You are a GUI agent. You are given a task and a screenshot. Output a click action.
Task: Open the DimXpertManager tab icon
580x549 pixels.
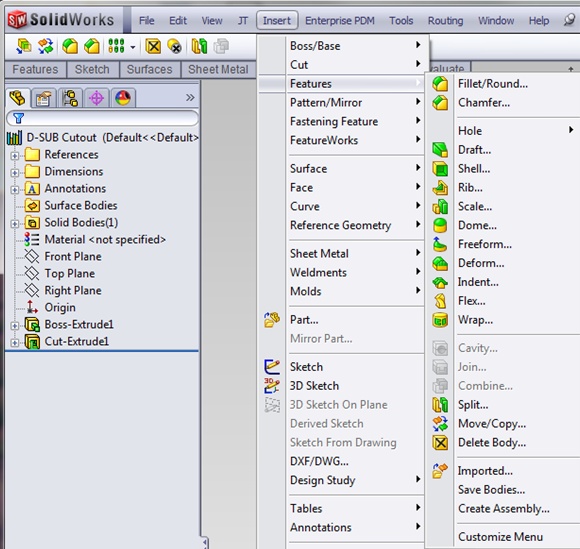pyautogui.click(x=97, y=98)
